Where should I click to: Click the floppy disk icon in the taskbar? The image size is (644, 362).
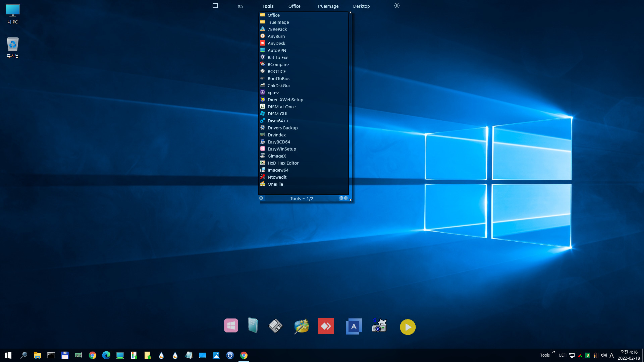coord(65,355)
